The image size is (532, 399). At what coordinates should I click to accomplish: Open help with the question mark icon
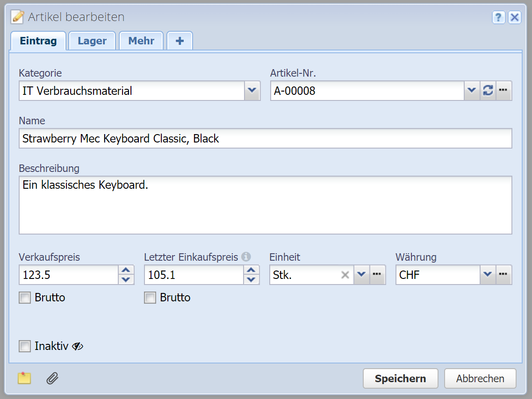click(498, 18)
